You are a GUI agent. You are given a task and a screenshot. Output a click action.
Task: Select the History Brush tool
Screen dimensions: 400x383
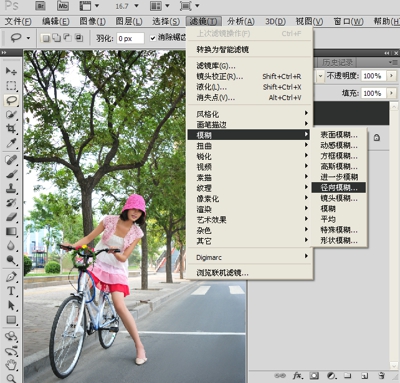click(x=11, y=203)
